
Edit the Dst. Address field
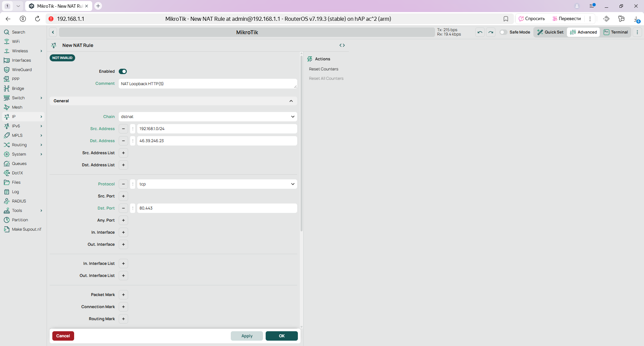(x=217, y=141)
